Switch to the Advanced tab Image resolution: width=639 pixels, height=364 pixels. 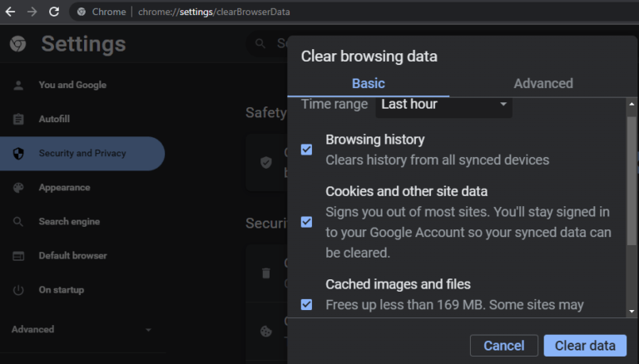542,83
